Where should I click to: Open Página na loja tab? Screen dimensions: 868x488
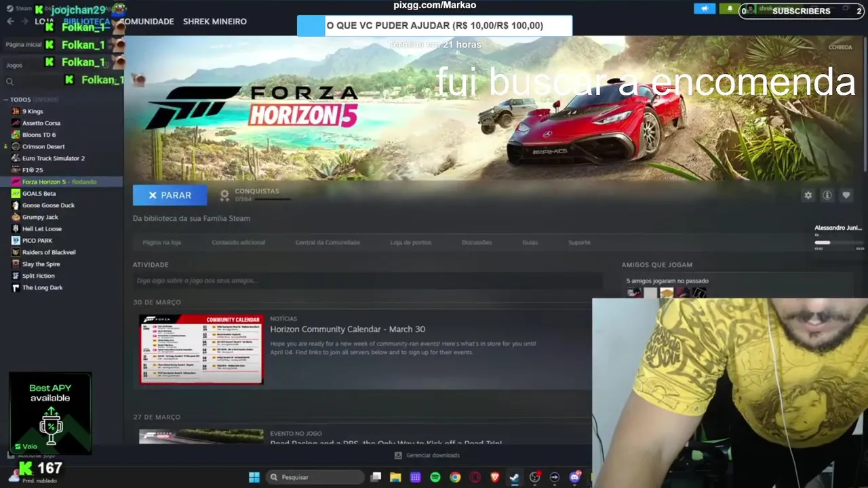tap(161, 242)
